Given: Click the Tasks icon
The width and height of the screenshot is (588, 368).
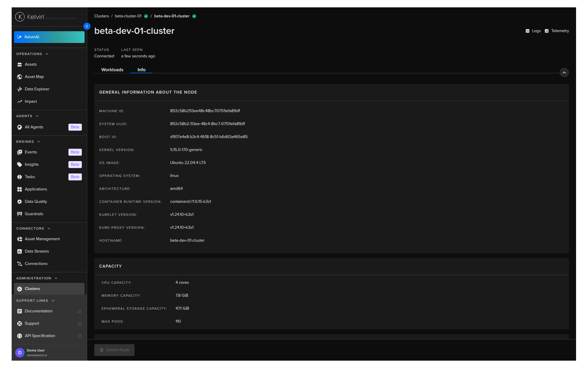Looking at the screenshot, I should coord(20,177).
